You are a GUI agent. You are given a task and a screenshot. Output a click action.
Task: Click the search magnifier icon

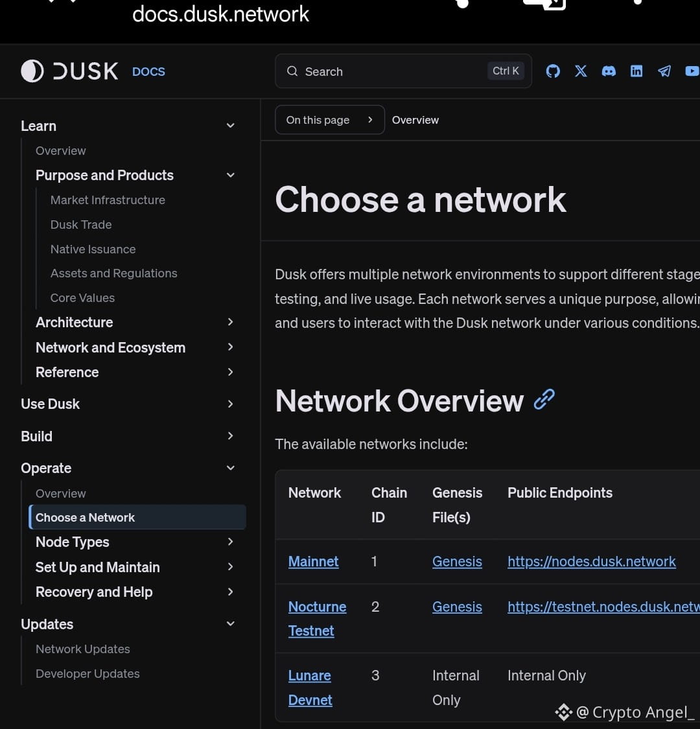click(292, 71)
